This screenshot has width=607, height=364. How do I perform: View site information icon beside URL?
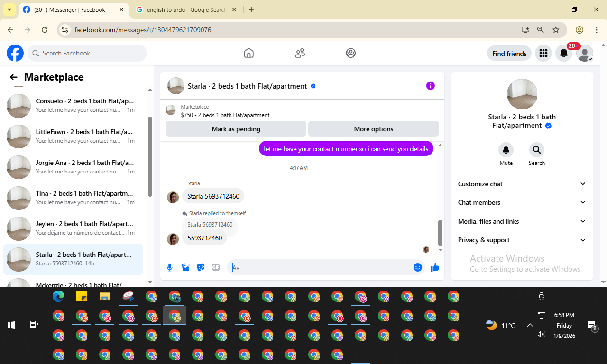point(65,30)
